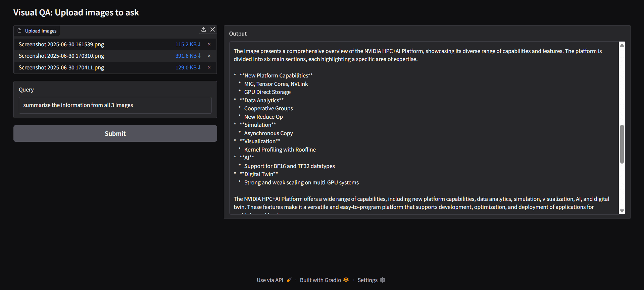Clear all uploaded files with X icon
This screenshot has height=290, width=644.
[213, 30]
